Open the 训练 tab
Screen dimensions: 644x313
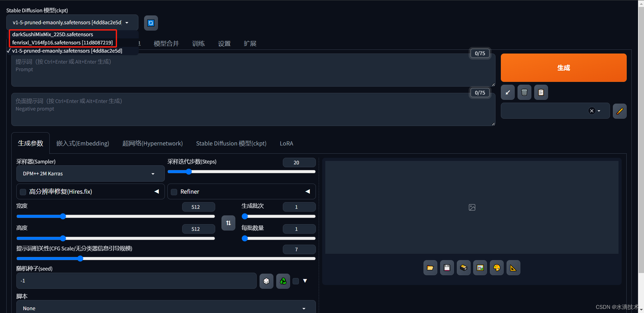pos(199,43)
